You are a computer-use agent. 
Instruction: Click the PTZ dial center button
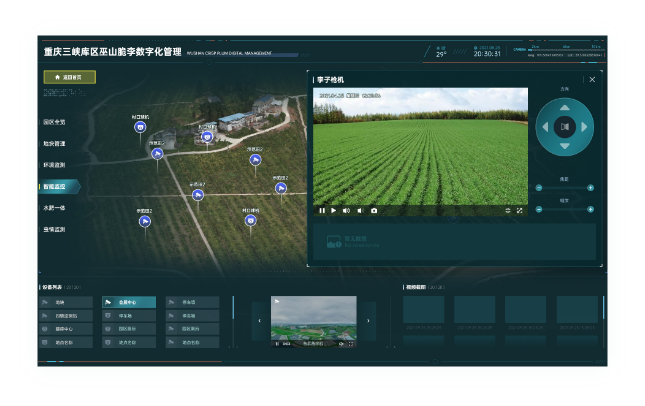(x=565, y=127)
